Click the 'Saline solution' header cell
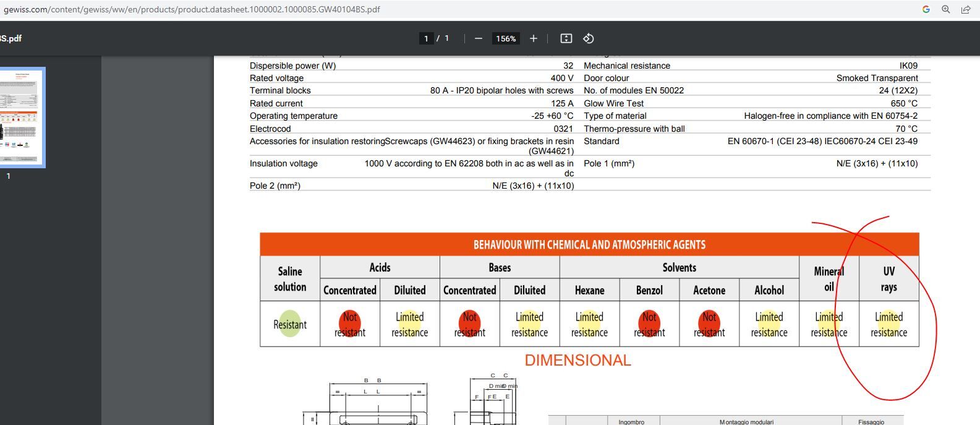This screenshot has height=425, width=980. click(290, 279)
